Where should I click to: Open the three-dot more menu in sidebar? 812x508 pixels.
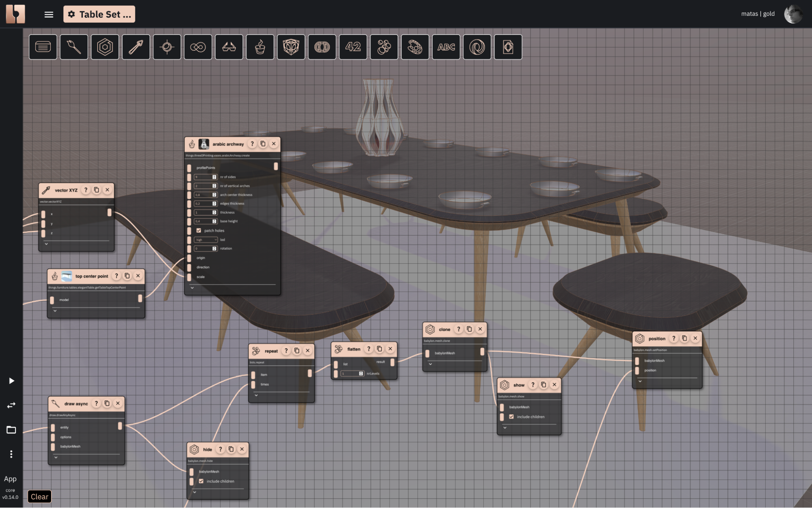point(11,454)
